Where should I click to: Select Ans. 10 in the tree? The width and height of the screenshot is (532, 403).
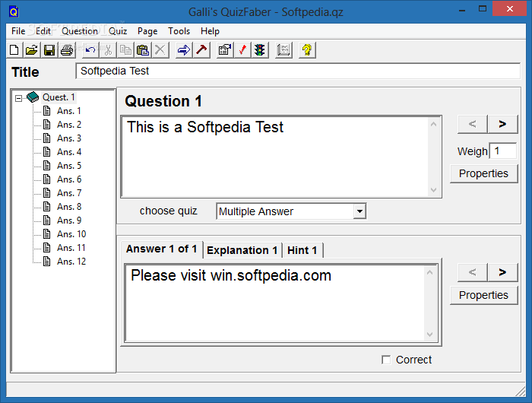coord(71,234)
